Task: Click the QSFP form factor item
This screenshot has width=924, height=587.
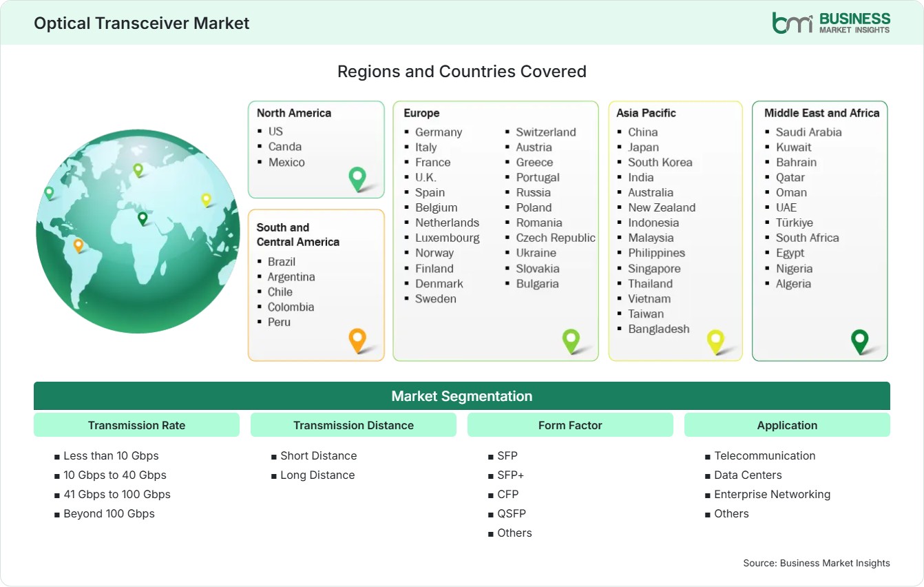Action: [512, 513]
